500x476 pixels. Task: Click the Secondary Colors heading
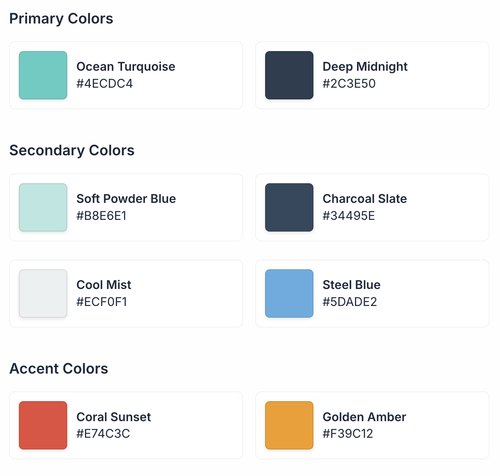72,150
